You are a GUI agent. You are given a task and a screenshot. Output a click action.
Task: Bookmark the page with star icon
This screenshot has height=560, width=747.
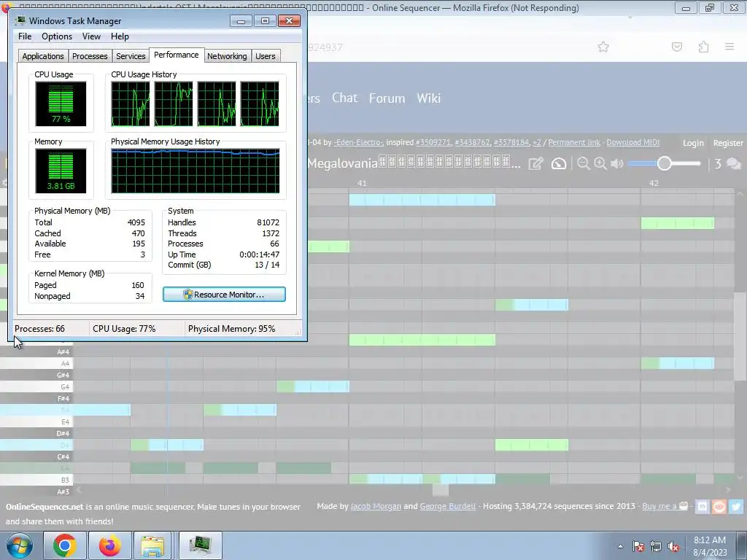[x=603, y=47]
